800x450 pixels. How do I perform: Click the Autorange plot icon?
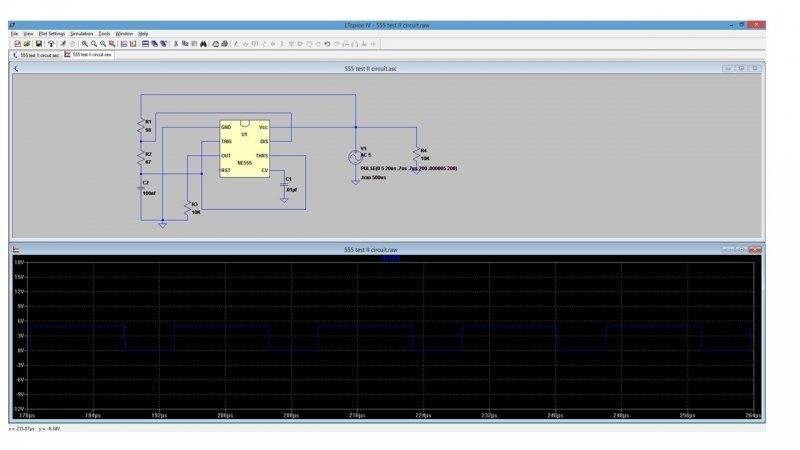click(x=124, y=44)
